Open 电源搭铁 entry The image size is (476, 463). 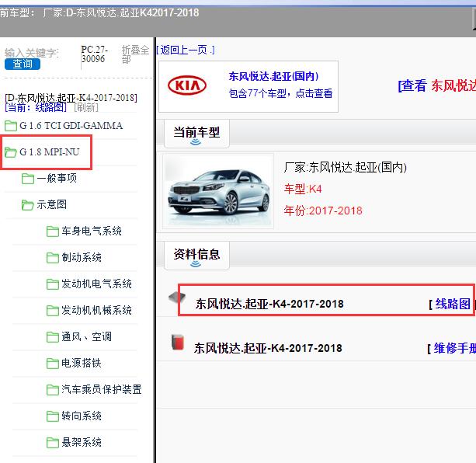(82, 363)
